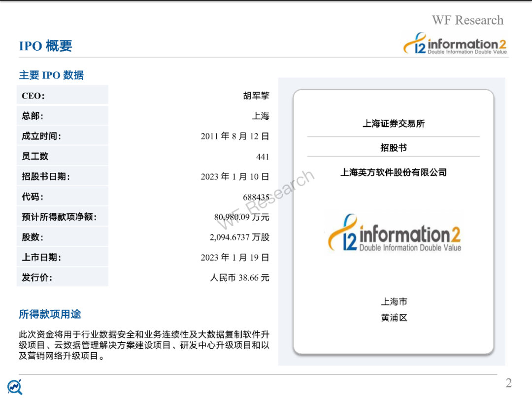Click the large information2 logo on the prospectus card
532x399 pixels.
[x=394, y=233]
